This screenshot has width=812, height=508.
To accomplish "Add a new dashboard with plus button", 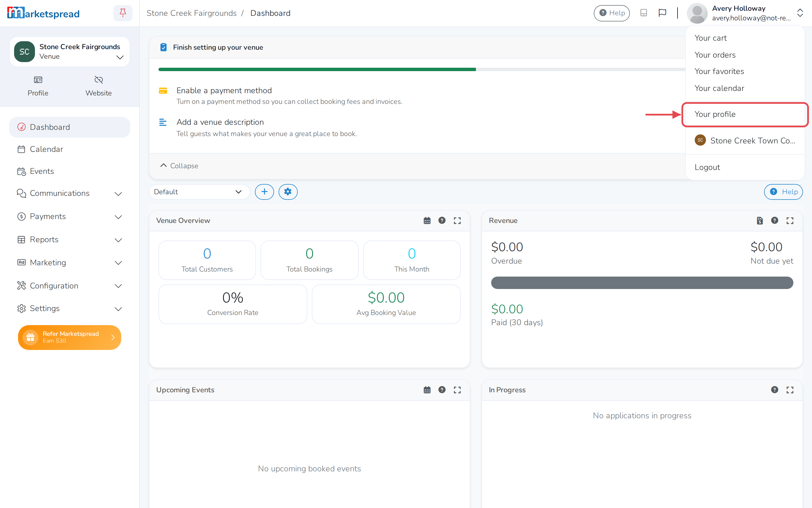I will tap(264, 192).
